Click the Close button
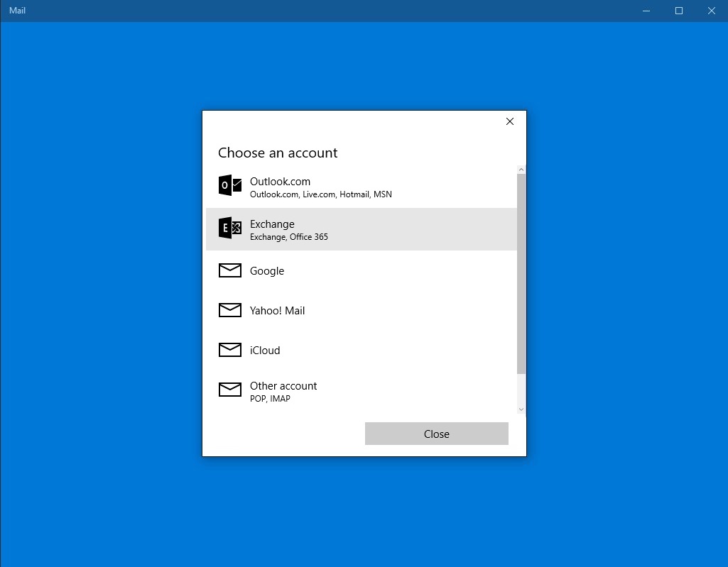 point(436,434)
